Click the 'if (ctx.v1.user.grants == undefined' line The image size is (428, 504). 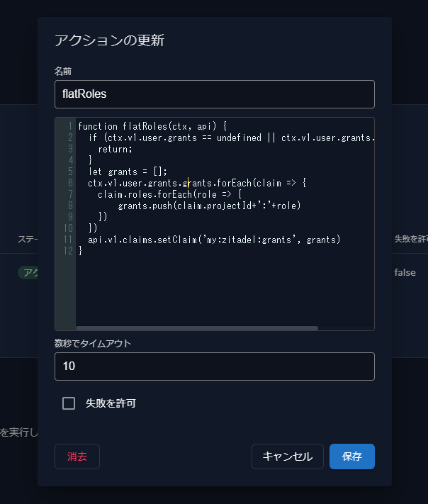pyautogui.click(x=231, y=138)
